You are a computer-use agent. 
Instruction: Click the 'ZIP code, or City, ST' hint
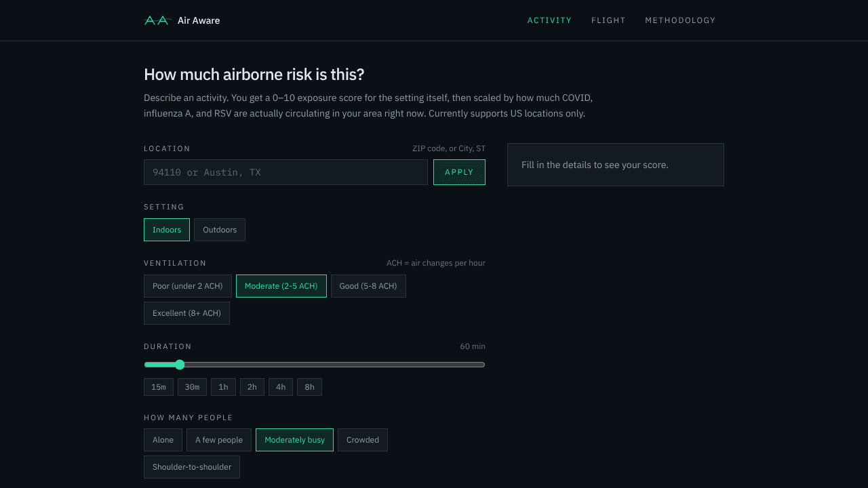(449, 148)
